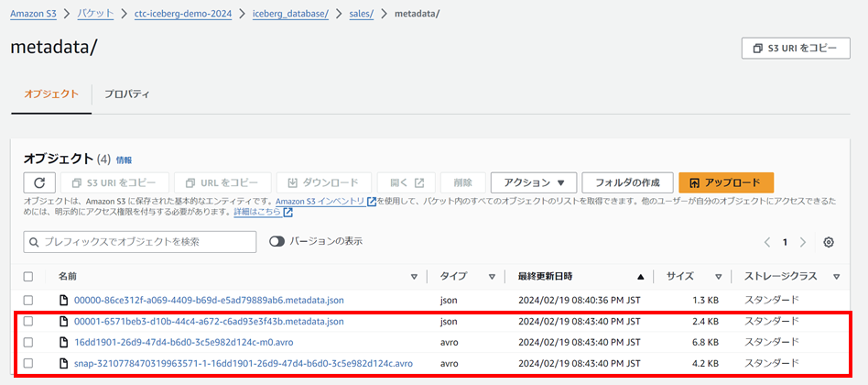The width and height of the screenshot is (868, 385).
Task: Click the URL をコピー button
Action: 222,182
